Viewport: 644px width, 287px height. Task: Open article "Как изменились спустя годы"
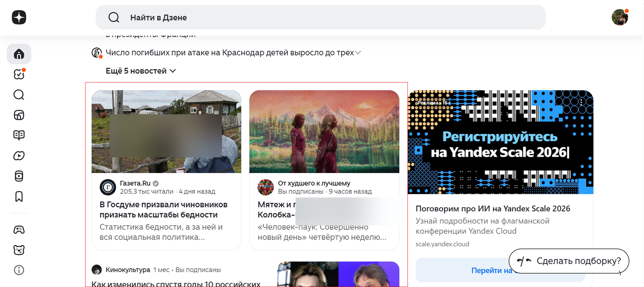coord(176,284)
